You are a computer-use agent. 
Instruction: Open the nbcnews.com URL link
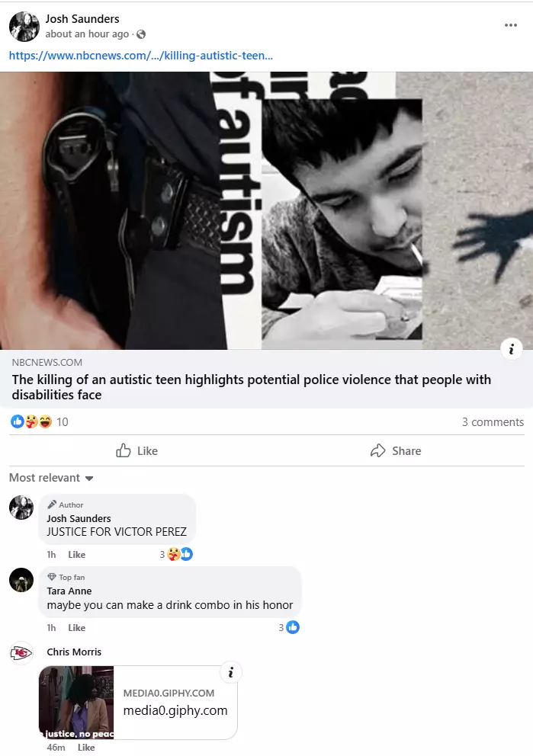[x=141, y=56]
